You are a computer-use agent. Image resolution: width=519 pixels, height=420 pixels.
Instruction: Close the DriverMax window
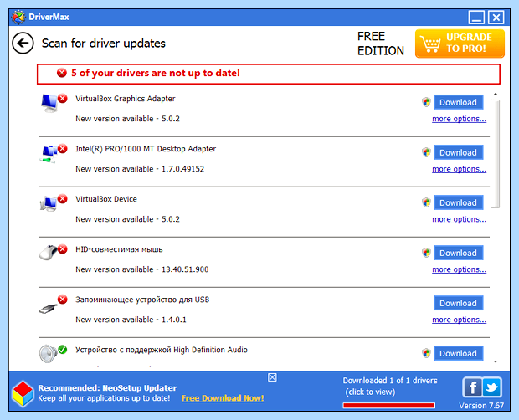pos(496,18)
